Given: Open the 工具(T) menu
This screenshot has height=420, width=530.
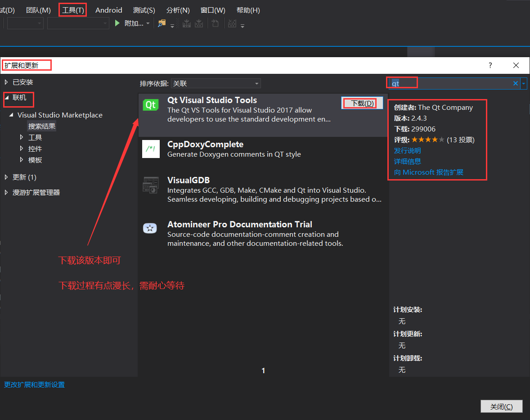Looking at the screenshot, I should [73, 10].
